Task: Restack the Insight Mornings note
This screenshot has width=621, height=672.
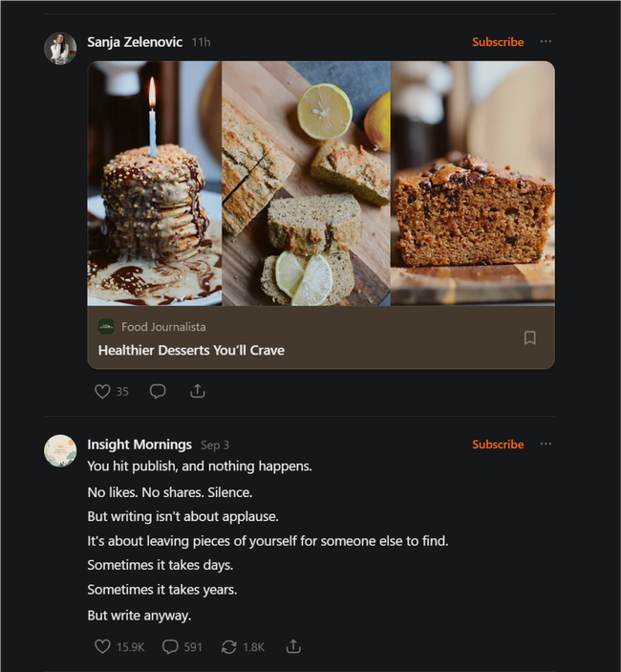Action: pos(229,647)
